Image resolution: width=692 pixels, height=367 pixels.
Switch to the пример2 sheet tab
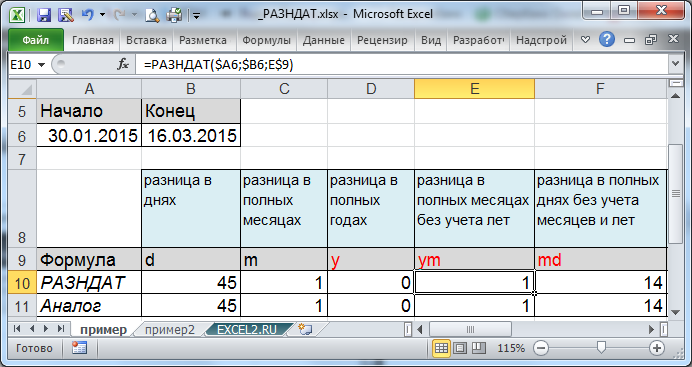pos(169,330)
